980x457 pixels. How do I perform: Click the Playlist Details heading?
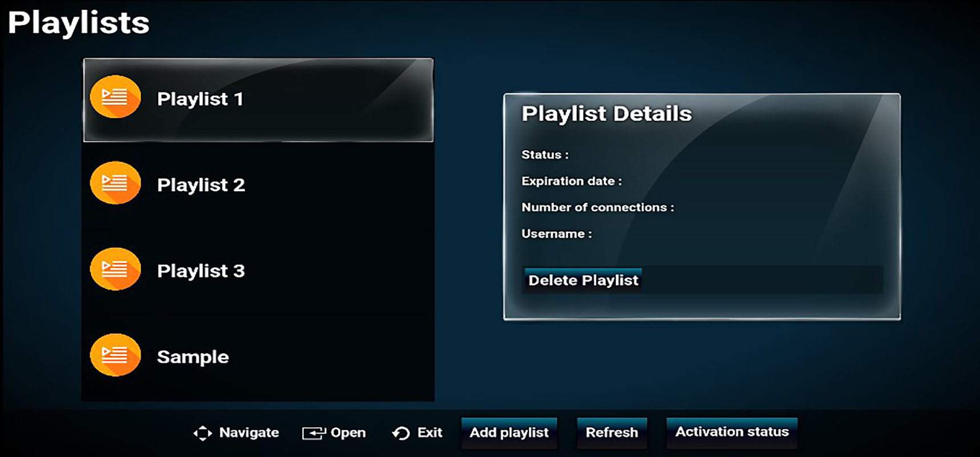607,114
